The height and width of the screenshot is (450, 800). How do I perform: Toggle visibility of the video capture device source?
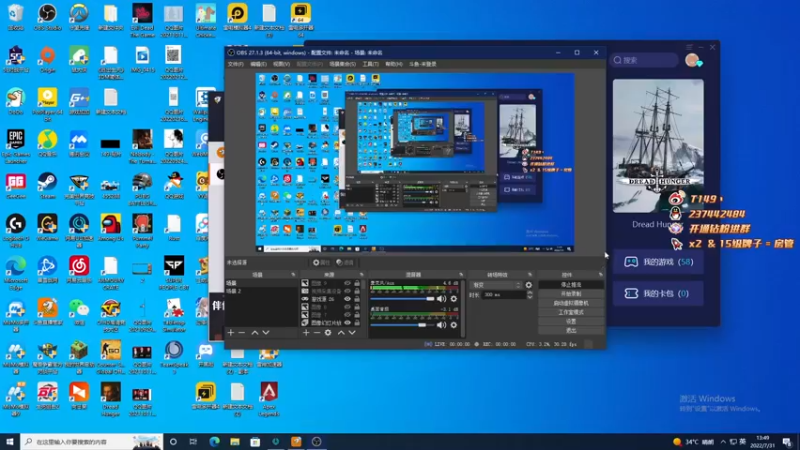click(x=347, y=291)
